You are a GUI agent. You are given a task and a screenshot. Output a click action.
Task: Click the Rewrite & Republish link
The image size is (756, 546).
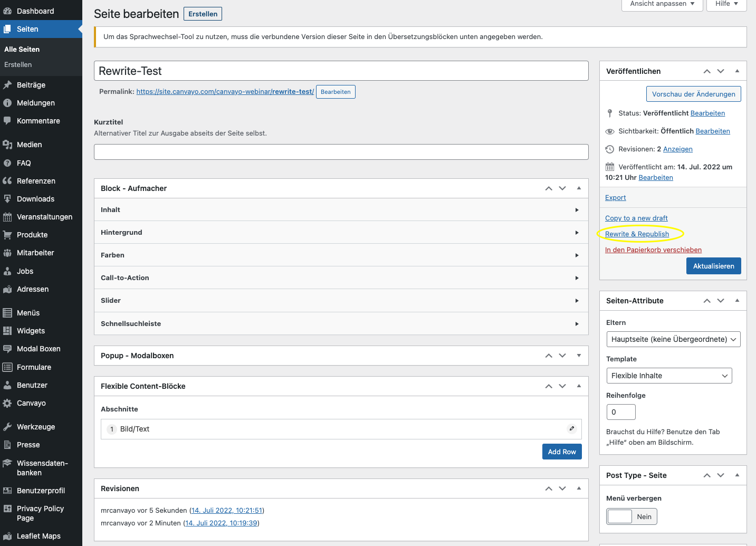coord(637,234)
